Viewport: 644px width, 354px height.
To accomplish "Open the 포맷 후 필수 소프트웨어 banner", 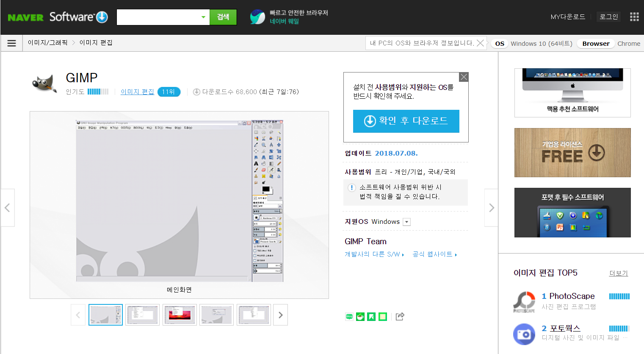I will (x=572, y=212).
